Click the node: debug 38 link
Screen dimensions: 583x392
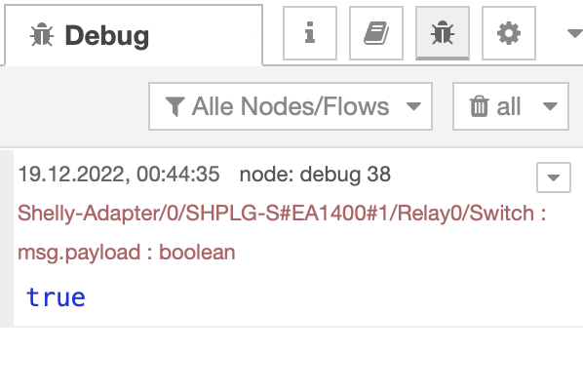point(315,174)
